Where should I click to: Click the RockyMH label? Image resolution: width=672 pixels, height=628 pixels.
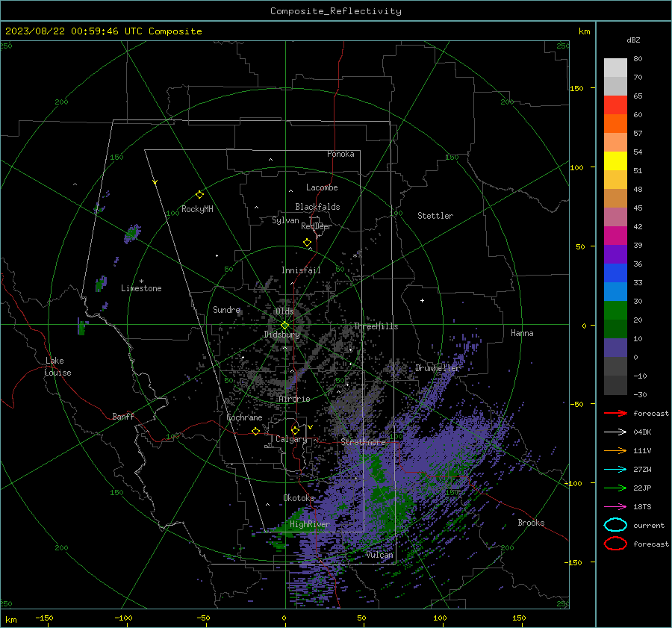point(197,209)
